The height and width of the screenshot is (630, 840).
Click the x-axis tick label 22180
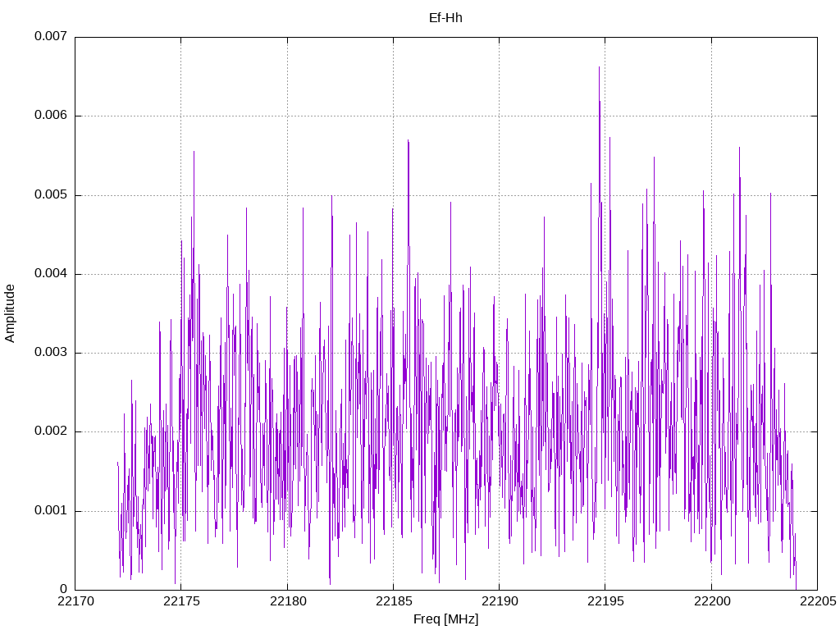pos(288,601)
